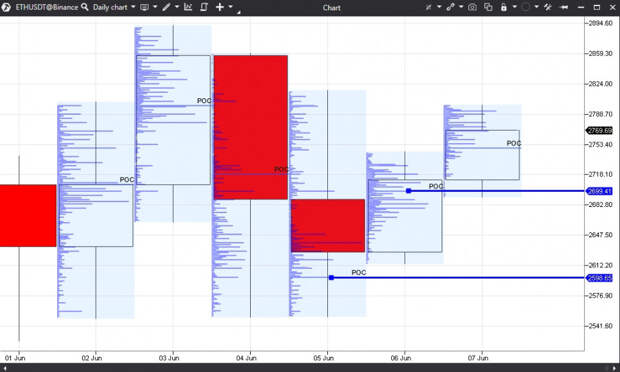Click the chain link windows icon

coord(450,7)
